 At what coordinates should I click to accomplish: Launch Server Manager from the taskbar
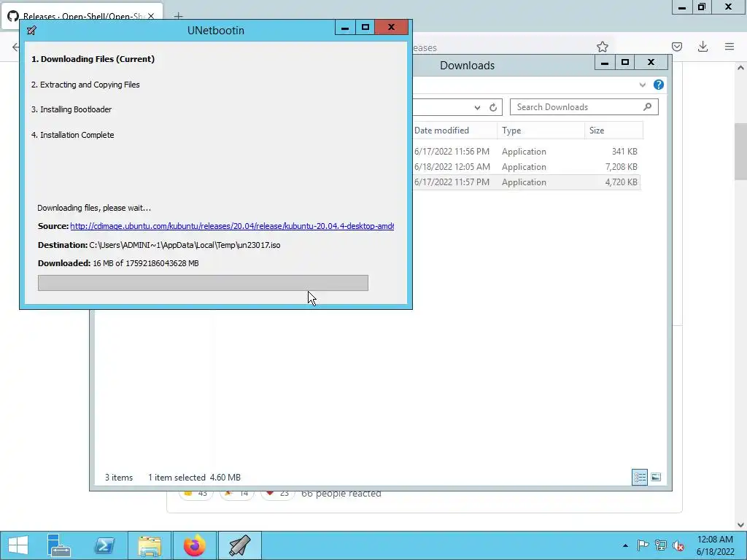click(59, 545)
